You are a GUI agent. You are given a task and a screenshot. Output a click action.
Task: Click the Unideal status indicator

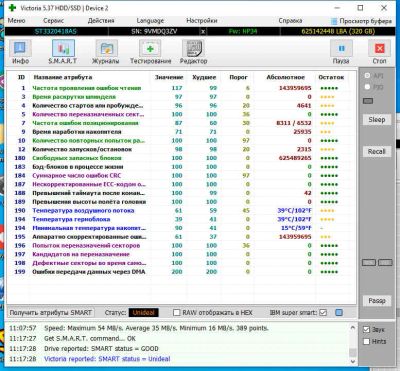(144, 313)
